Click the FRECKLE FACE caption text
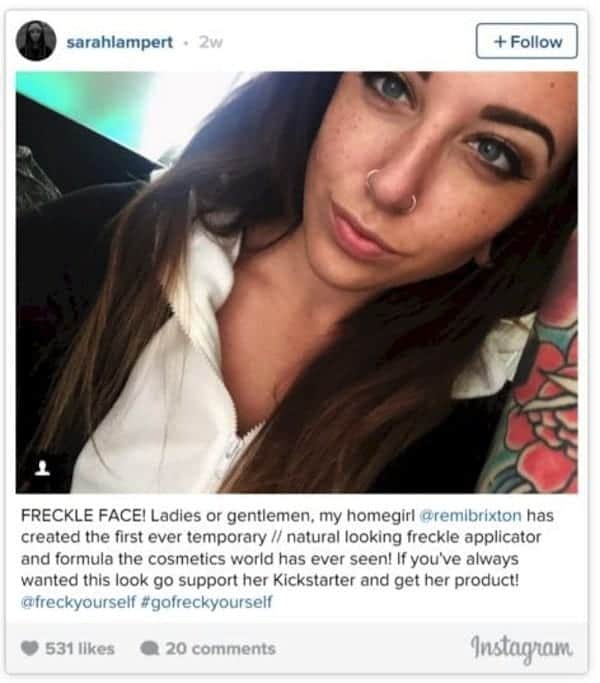The image size is (600, 683). [x=82, y=516]
